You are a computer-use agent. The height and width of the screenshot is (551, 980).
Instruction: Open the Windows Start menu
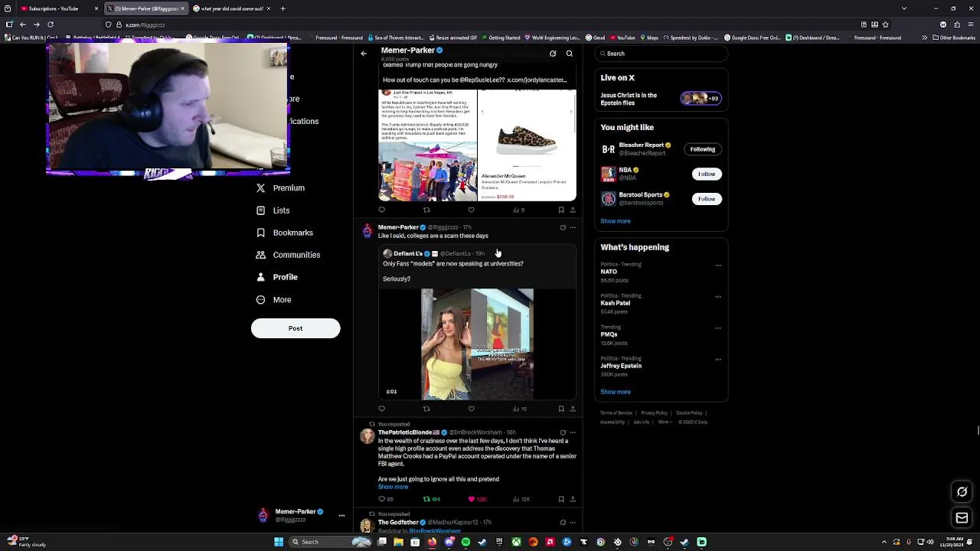[279, 542]
